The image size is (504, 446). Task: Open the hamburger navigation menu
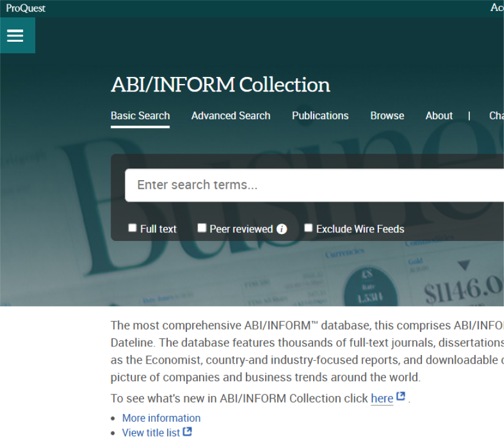click(x=17, y=35)
